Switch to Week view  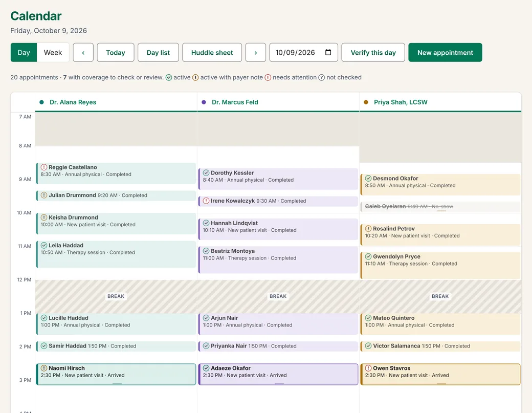point(53,53)
